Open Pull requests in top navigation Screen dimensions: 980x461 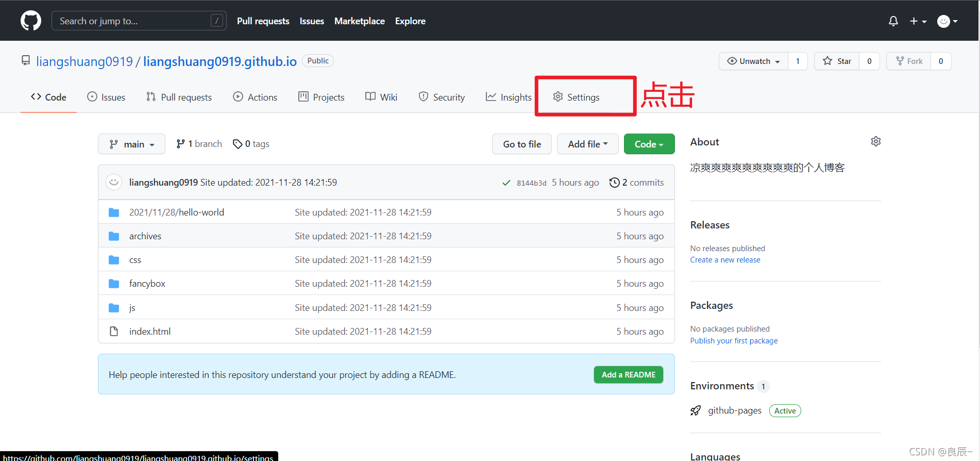[x=263, y=21]
